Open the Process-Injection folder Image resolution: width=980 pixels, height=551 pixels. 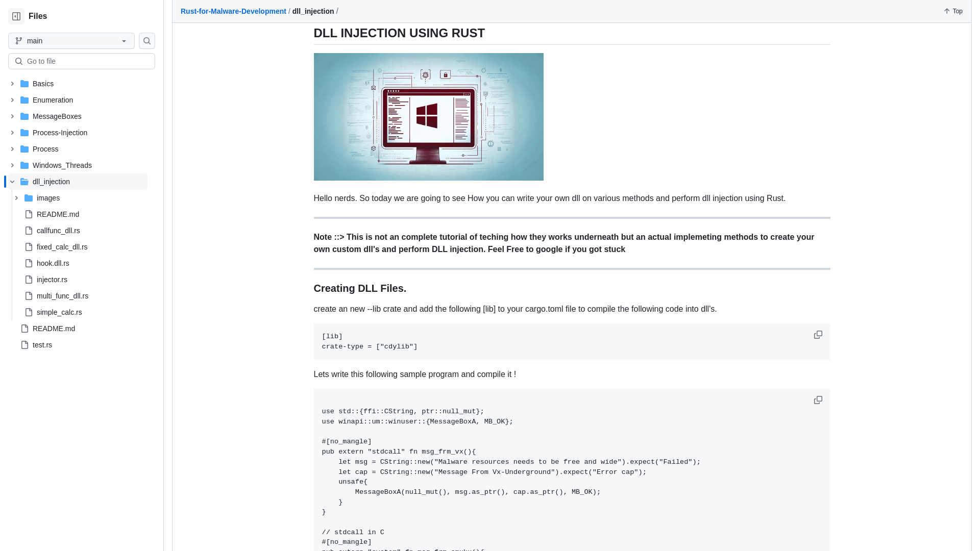coord(60,133)
